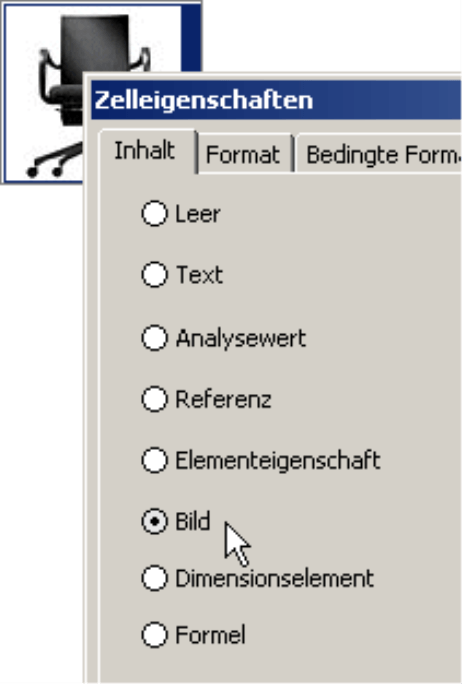Viewport: 462px width, 684px height.
Task: Click the 'Analysewert' option label text
Action: pyautogui.click(x=241, y=339)
